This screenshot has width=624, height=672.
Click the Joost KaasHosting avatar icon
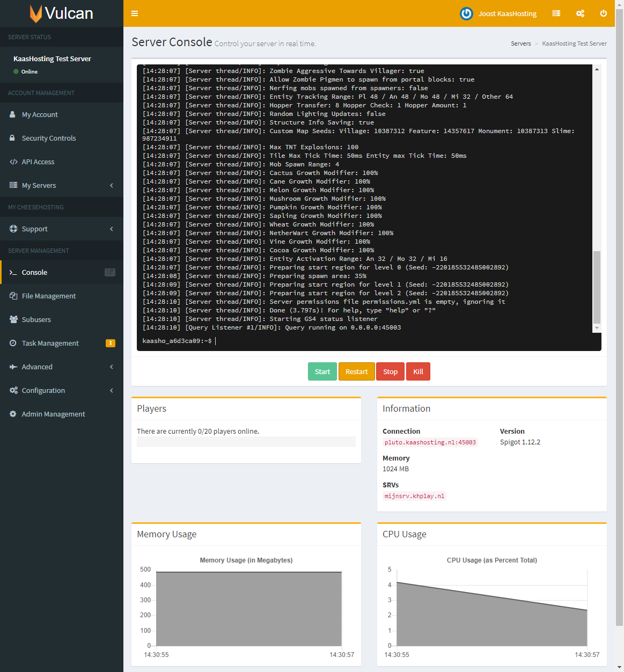(466, 13)
